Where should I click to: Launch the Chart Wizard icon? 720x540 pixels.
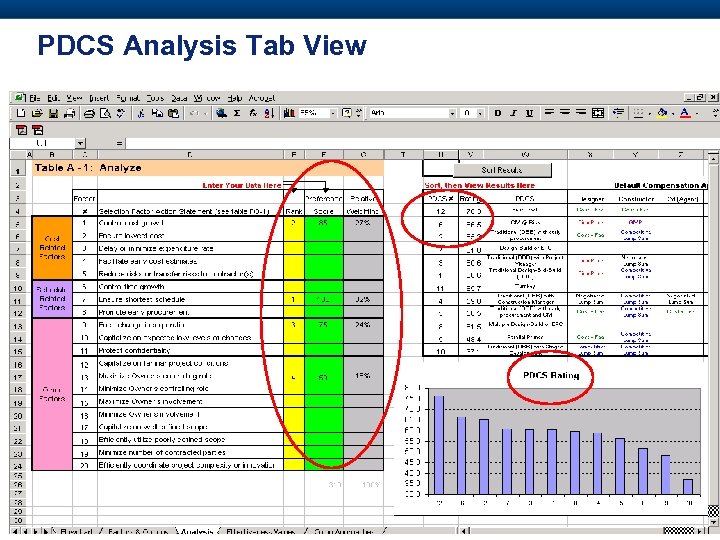pyautogui.click(x=289, y=113)
